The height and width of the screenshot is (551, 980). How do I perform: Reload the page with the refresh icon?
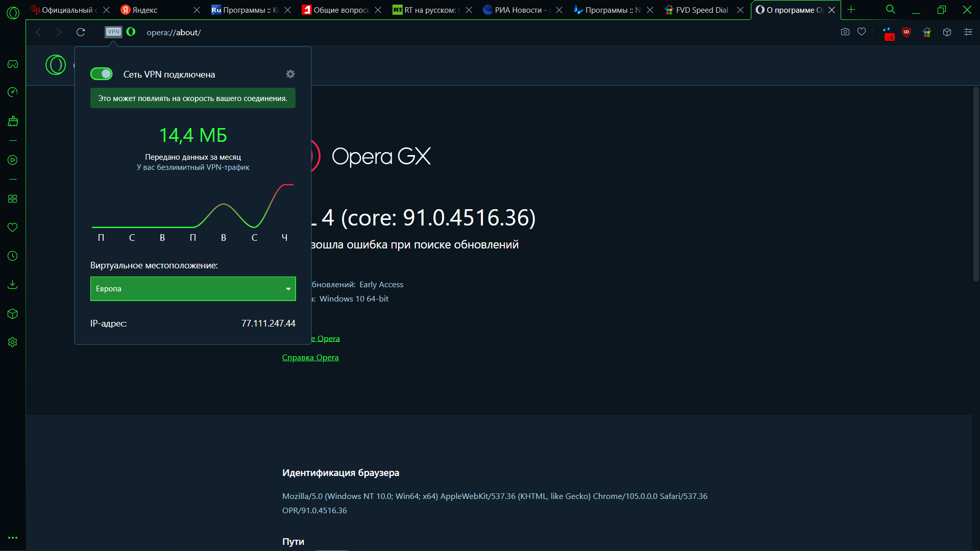(x=81, y=32)
